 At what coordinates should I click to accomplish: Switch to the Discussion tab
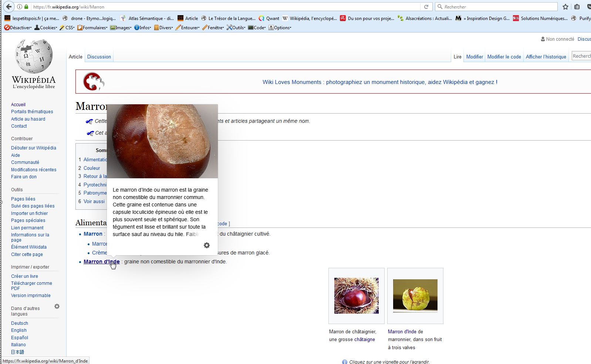[99, 57]
